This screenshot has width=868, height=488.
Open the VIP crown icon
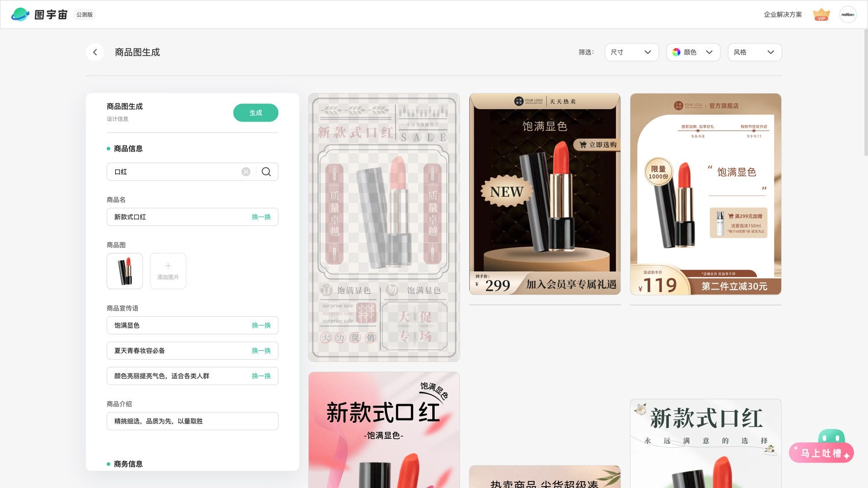click(821, 14)
